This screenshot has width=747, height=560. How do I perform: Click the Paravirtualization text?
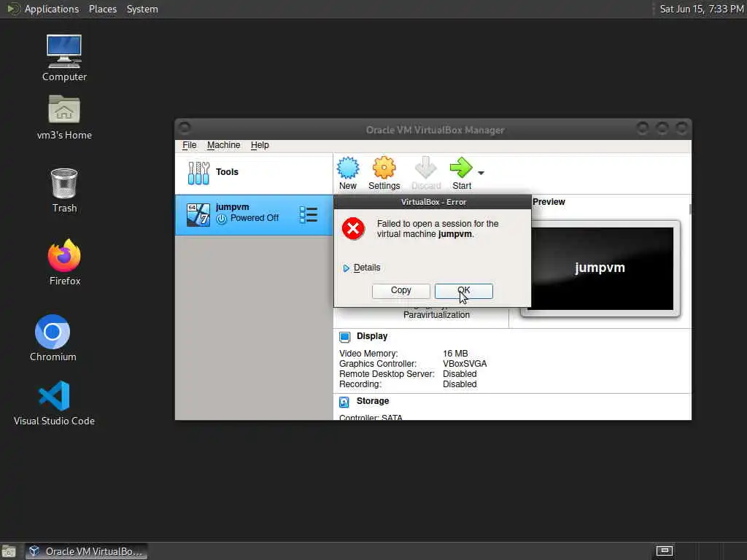click(x=436, y=315)
